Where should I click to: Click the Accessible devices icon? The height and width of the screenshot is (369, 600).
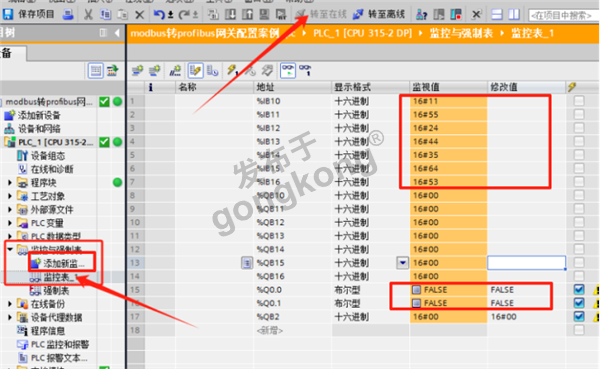(421, 15)
